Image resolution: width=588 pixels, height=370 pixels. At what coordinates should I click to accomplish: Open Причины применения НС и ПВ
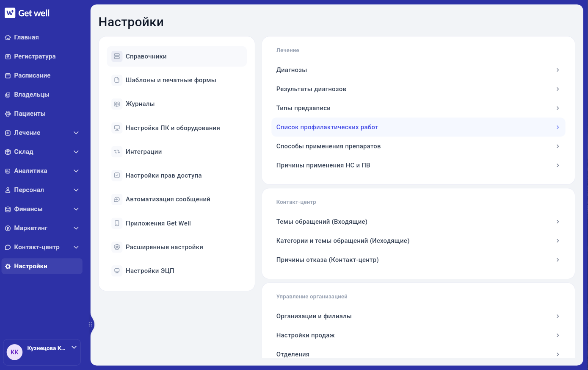click(x=418, y=165)
